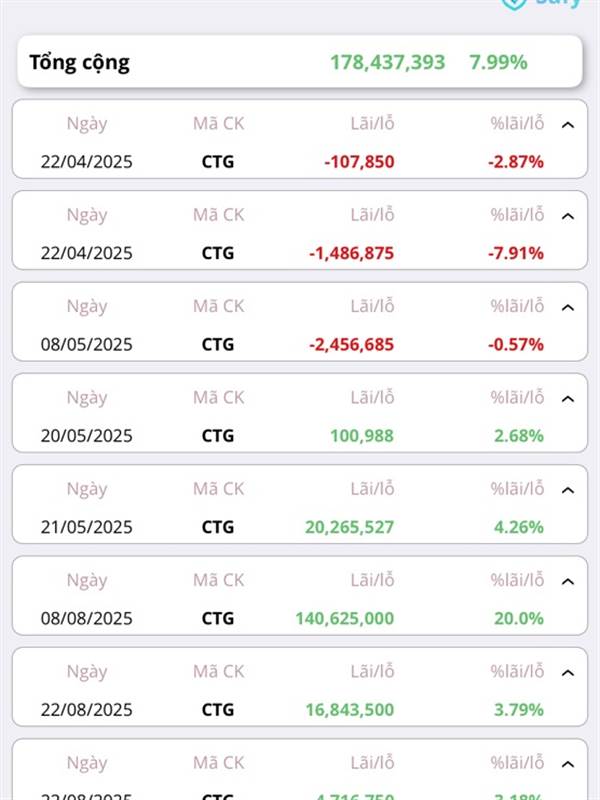Collapse the 21/05/2025 CTG entry chevron
This screenshot has width=600, height=800.
click(568, 490)
